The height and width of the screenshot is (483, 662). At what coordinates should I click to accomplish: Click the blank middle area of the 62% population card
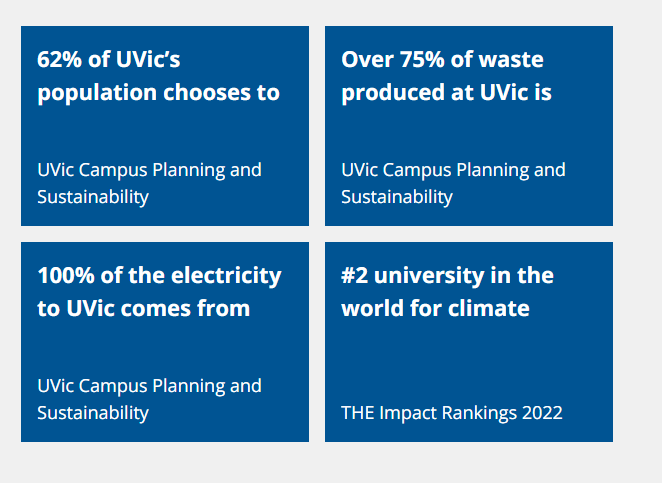[165, 132]
